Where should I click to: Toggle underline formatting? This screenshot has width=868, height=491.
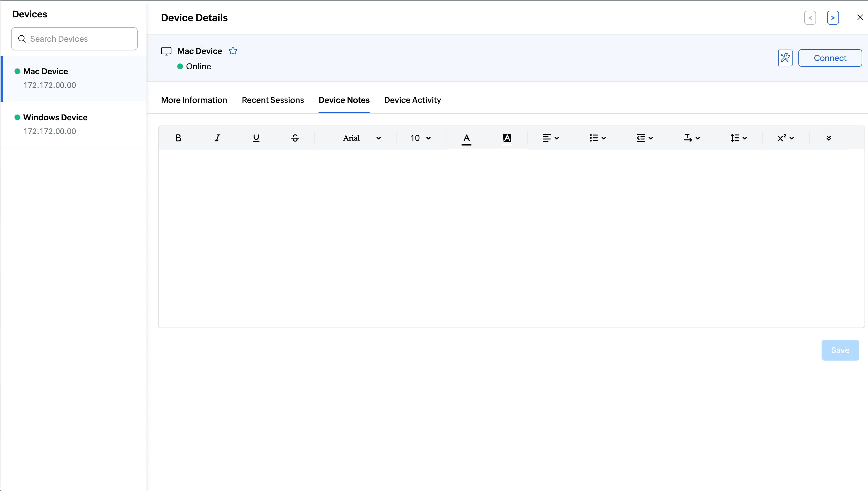256,138
